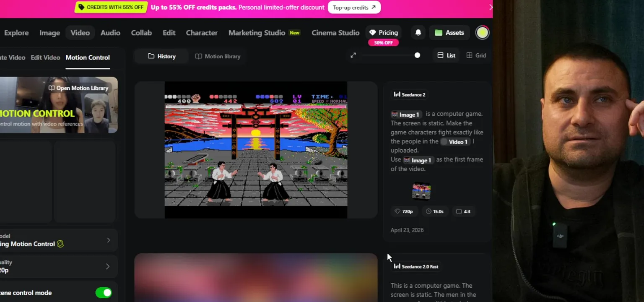Close the pink promo banner
This screenshot has width=644, height=302.
(x=490, y=7)
